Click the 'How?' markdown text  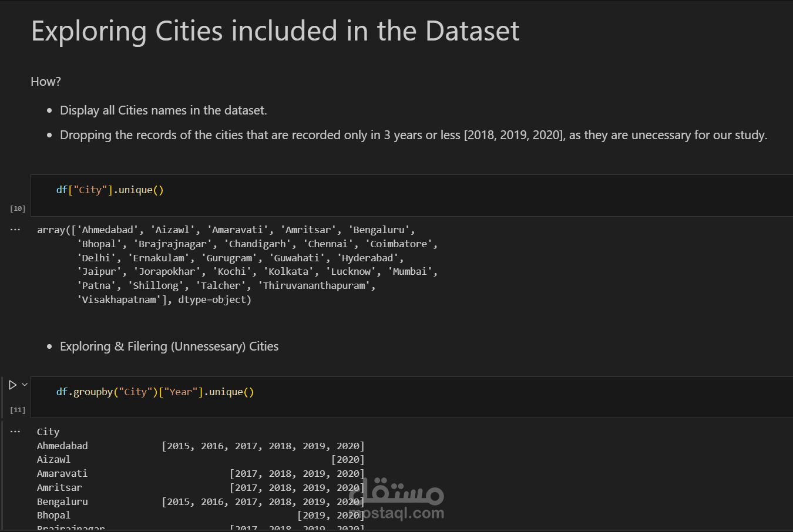(46, 82)
